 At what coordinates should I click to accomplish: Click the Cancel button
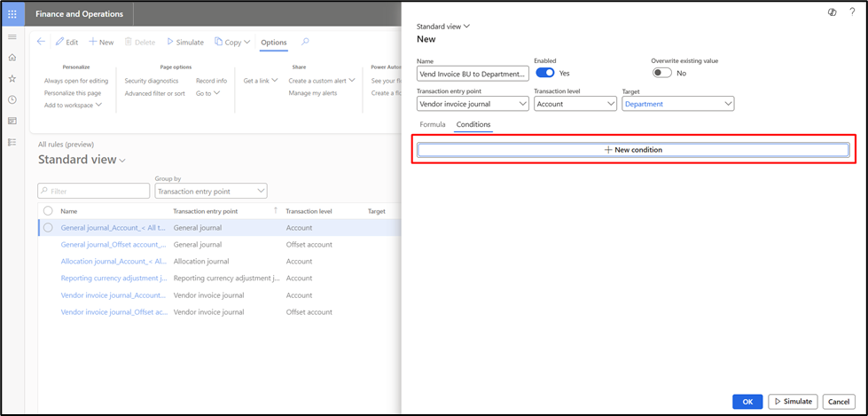(839, 402)
